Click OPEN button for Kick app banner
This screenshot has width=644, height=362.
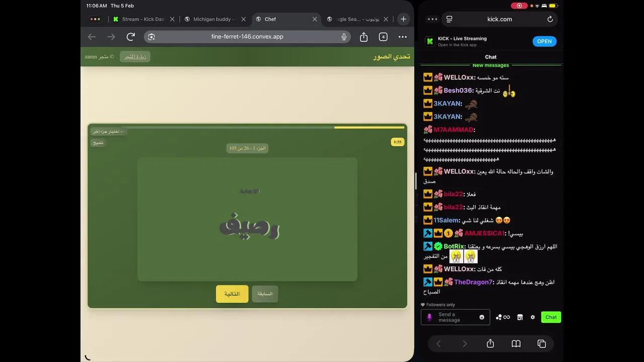pos(544,41)
